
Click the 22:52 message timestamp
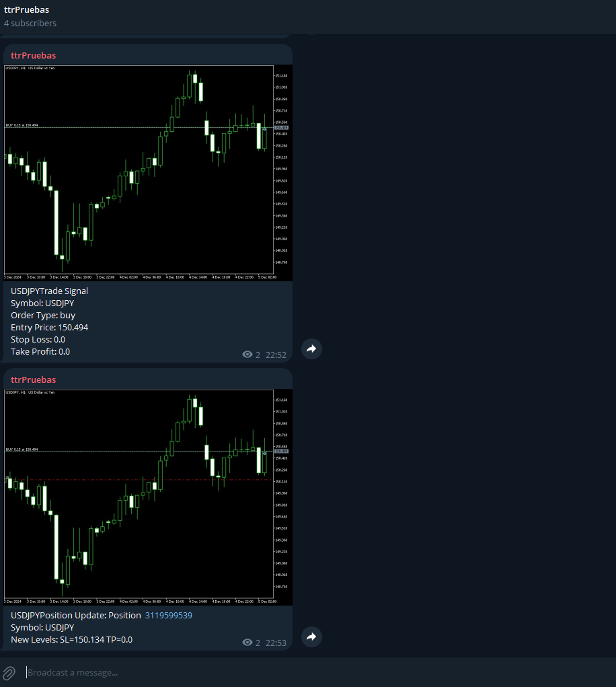(x=276, y=355)
